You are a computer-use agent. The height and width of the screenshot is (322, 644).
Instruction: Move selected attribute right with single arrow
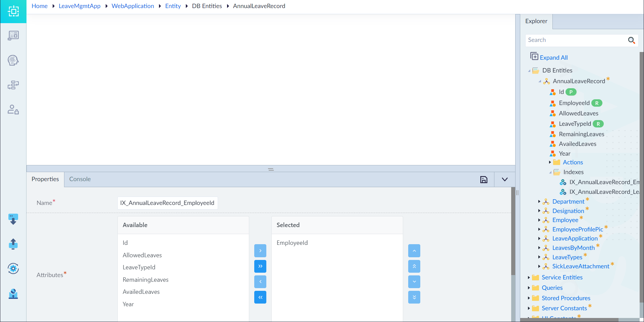click(260, 251)
